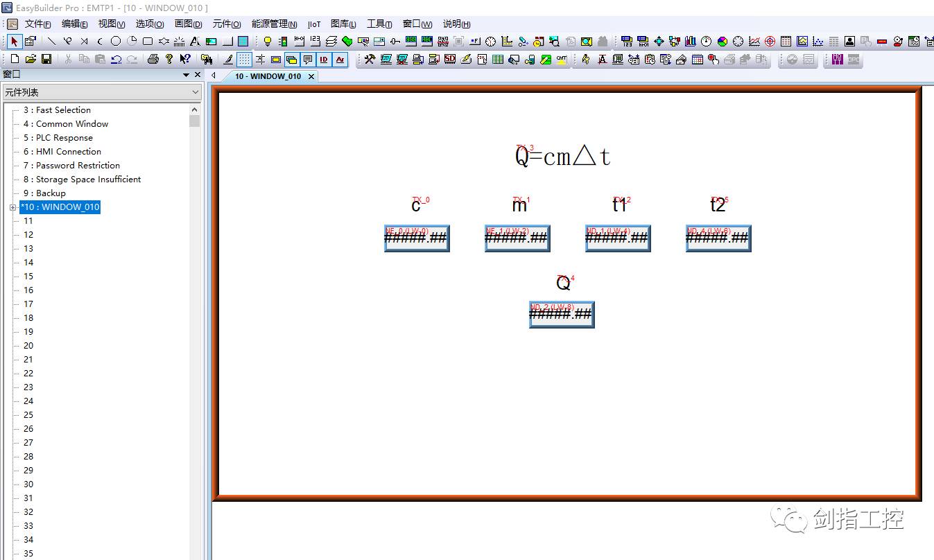Click the print icon
The height and width of the screenshot is (560, 934).
point(153,60)
